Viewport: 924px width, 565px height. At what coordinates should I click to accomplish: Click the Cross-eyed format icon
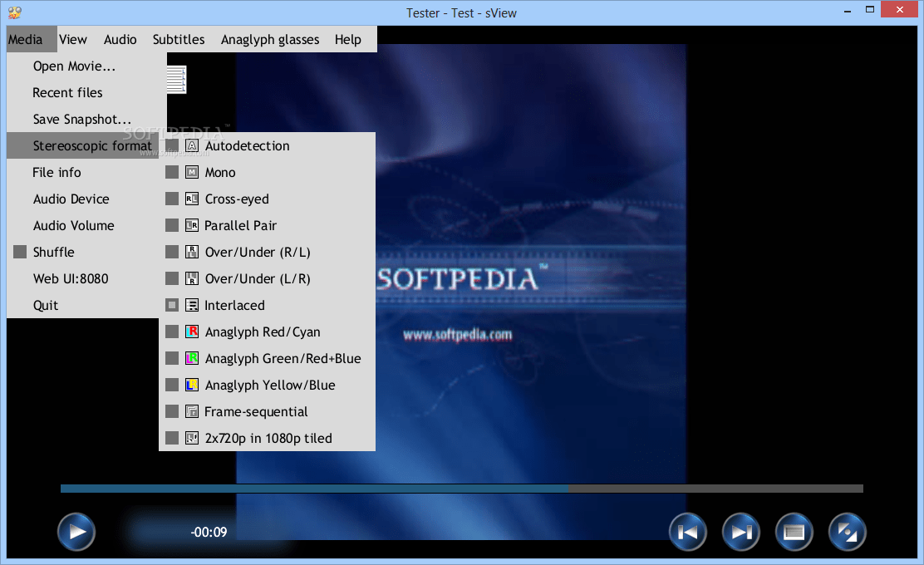tap(192, 199)
